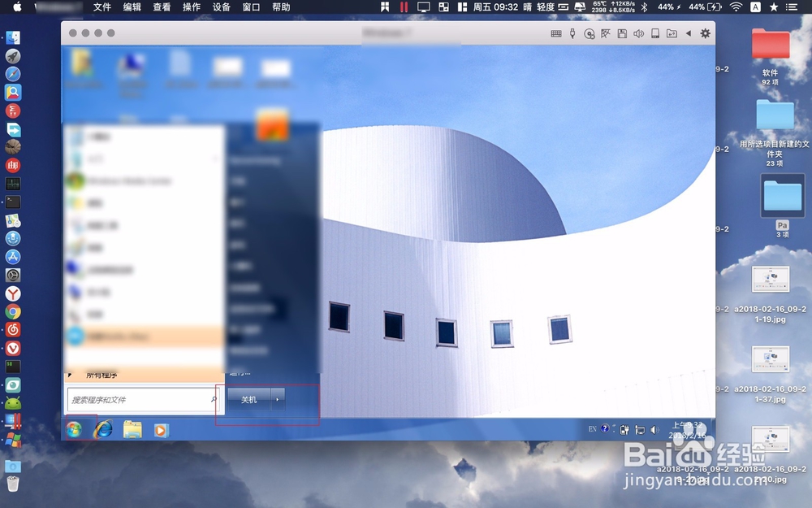Collapse the status icons with the left triangle
812x508 pixels.
click(x=689, y=33)
